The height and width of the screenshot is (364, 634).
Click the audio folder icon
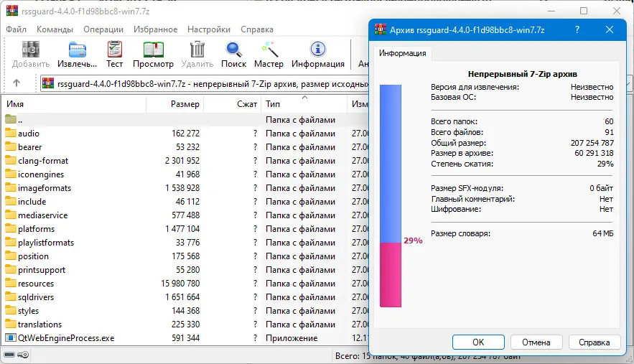click(11, 133)
